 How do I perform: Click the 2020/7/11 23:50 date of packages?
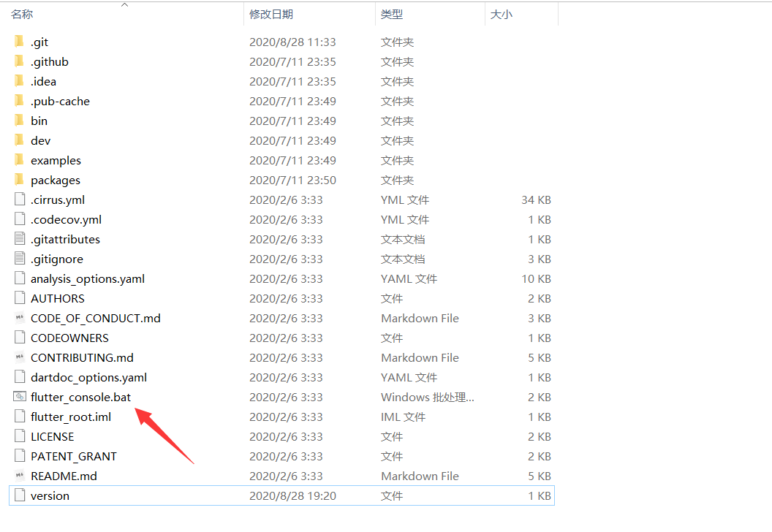pos(292,180)
